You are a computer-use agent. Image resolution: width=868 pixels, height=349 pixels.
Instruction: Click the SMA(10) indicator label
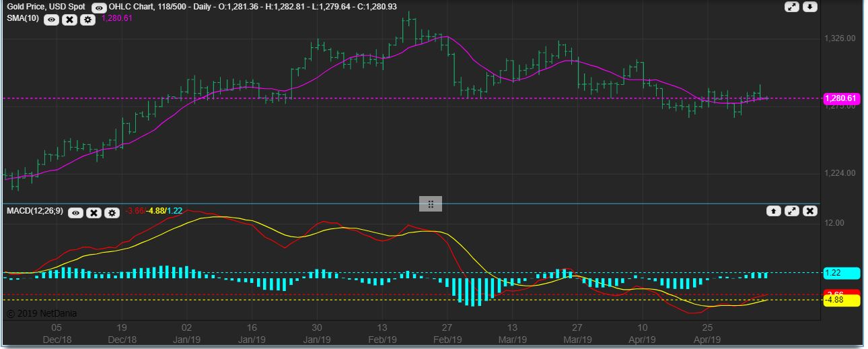point(23,19)
